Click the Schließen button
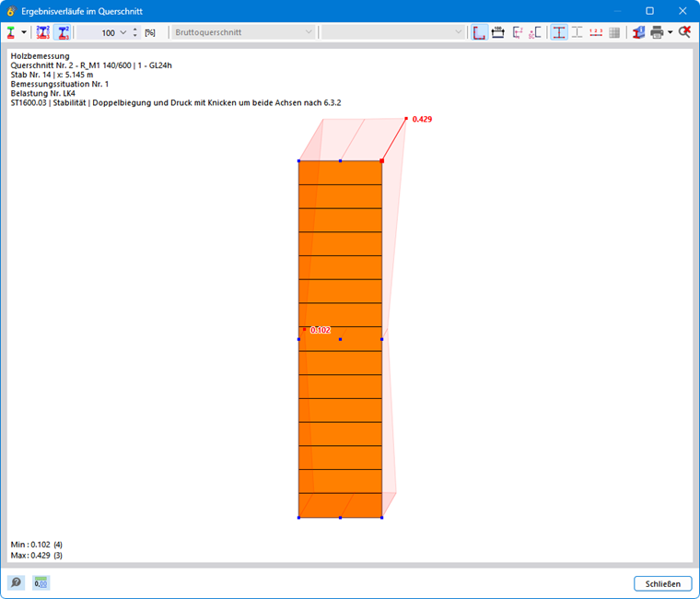This screenshot has height=599, width=700. click(663, 583)
